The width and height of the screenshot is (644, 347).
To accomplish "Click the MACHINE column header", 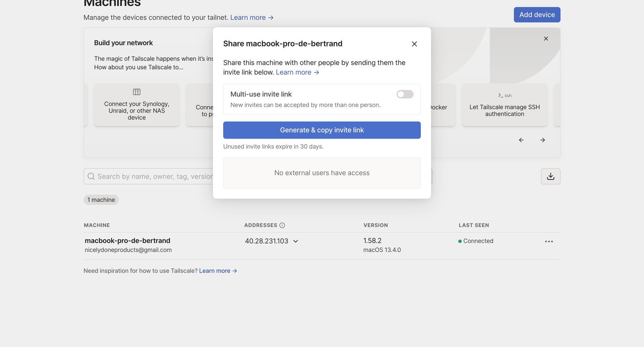I will (x=97, y=226).
